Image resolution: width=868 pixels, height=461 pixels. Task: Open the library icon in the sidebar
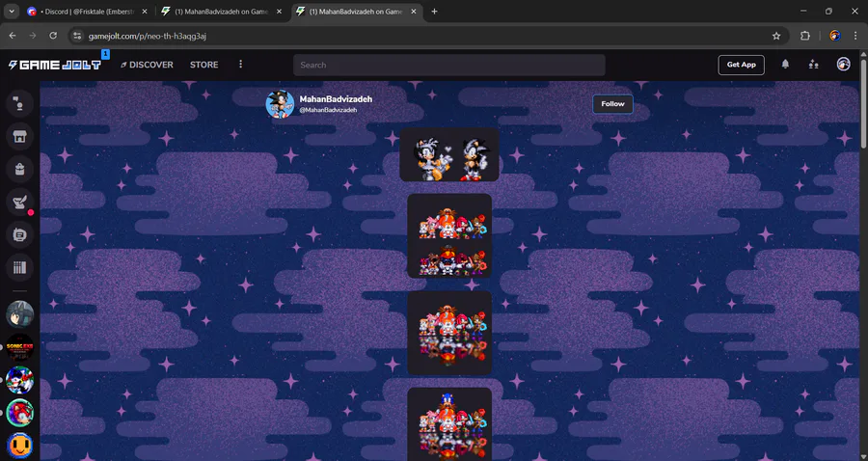click(19, 268)
